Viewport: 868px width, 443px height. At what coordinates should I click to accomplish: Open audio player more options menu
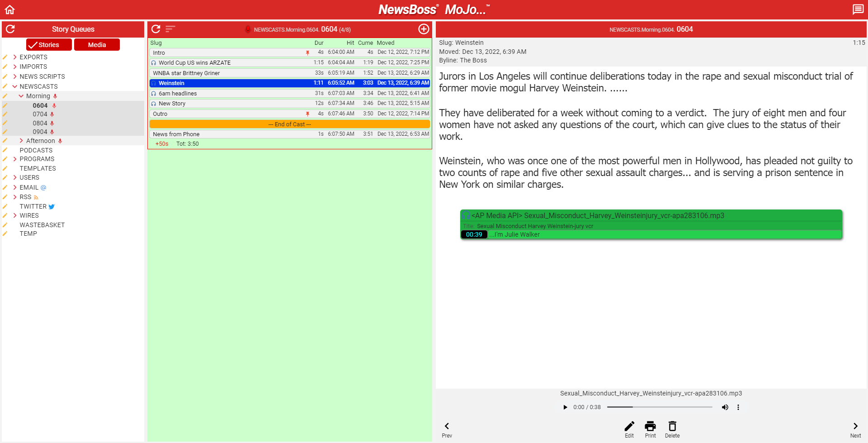tap(738, 407)
